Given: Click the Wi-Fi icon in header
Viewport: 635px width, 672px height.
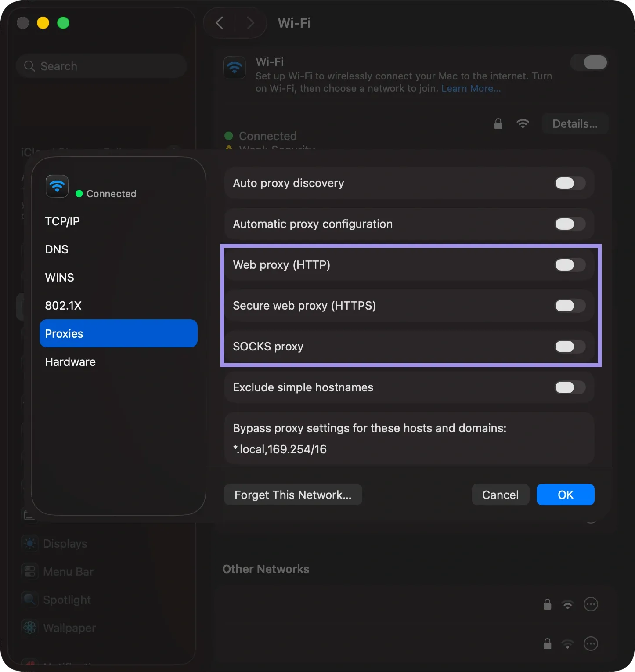Looking at the screenshot, I should coord(235,67).
